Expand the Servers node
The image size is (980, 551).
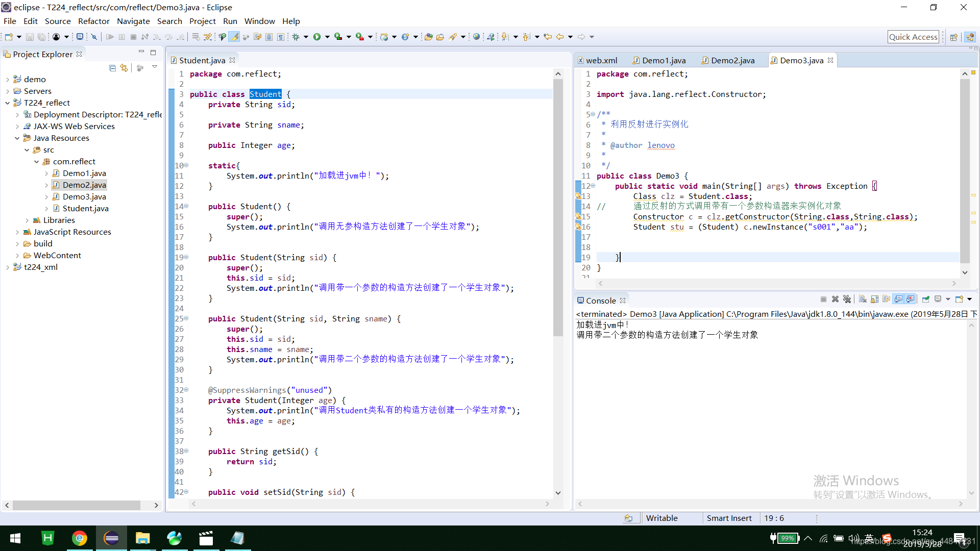(7, 91)
